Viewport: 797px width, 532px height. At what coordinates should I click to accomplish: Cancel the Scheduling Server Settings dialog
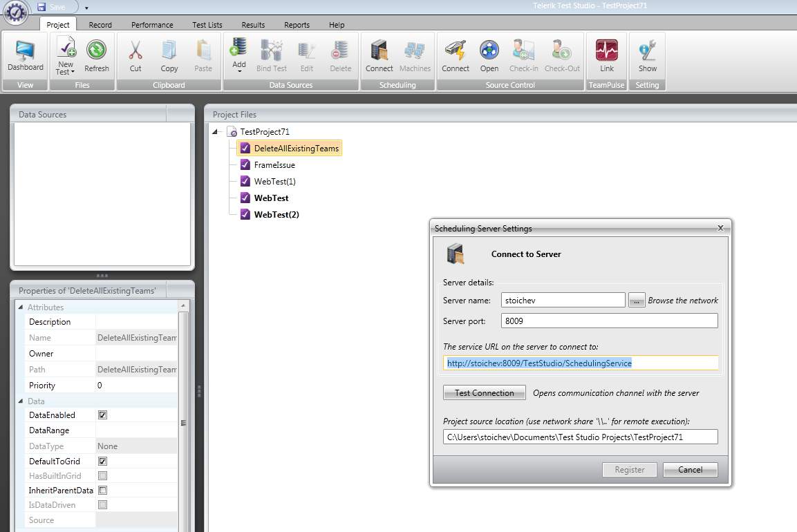tap(691, 470)
